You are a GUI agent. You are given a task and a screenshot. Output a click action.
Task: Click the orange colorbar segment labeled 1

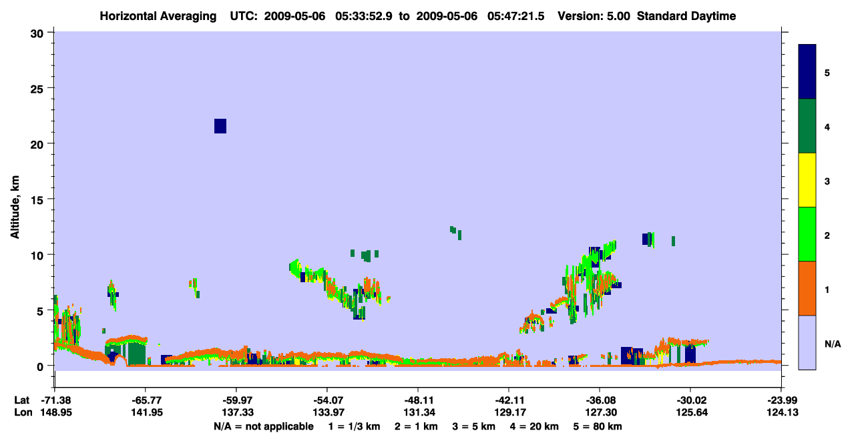coord(807,288)
